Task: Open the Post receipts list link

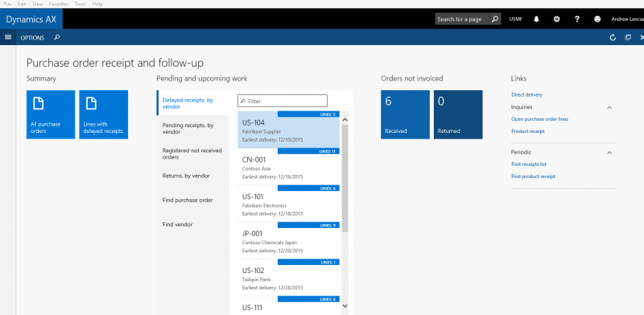Action: [x=529, y=164]
